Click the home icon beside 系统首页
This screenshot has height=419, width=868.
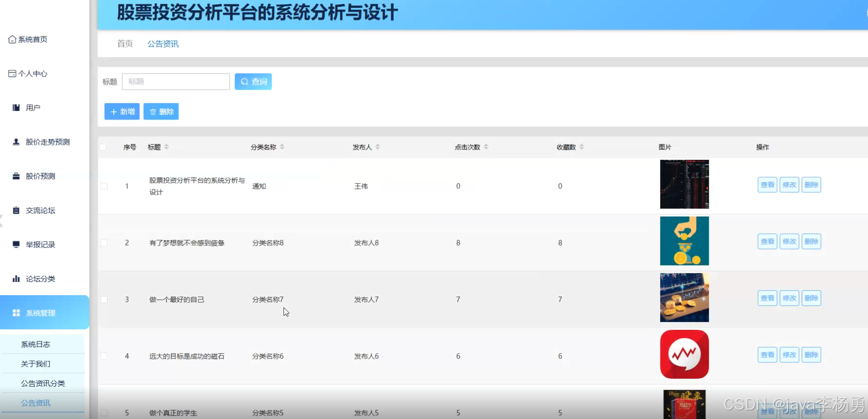12,39
